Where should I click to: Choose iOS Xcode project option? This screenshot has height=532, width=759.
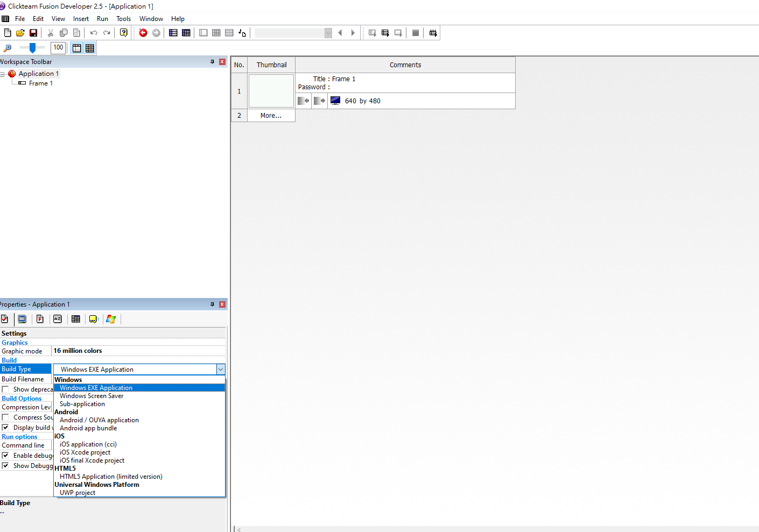pyautogui.click(x=85, y=452)
